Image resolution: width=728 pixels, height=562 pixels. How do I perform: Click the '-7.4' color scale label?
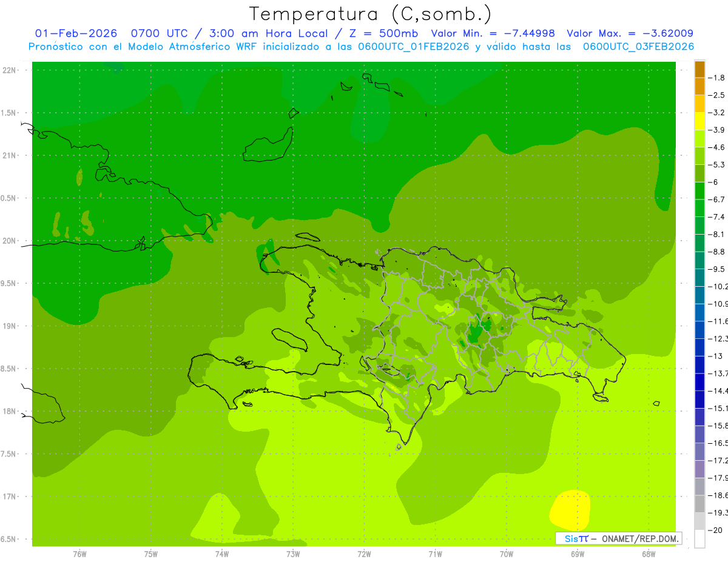click(x=717, y=217)
